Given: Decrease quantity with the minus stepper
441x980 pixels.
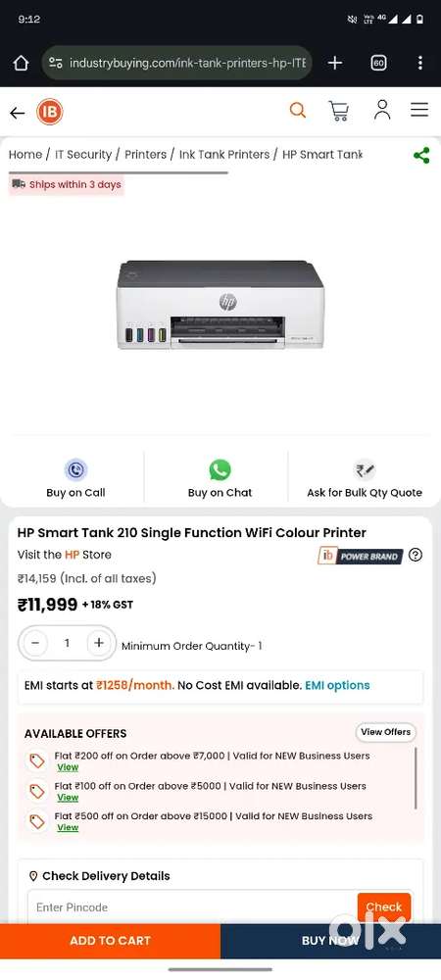Looking at the screenshot, I should click(x=35, y=643).
